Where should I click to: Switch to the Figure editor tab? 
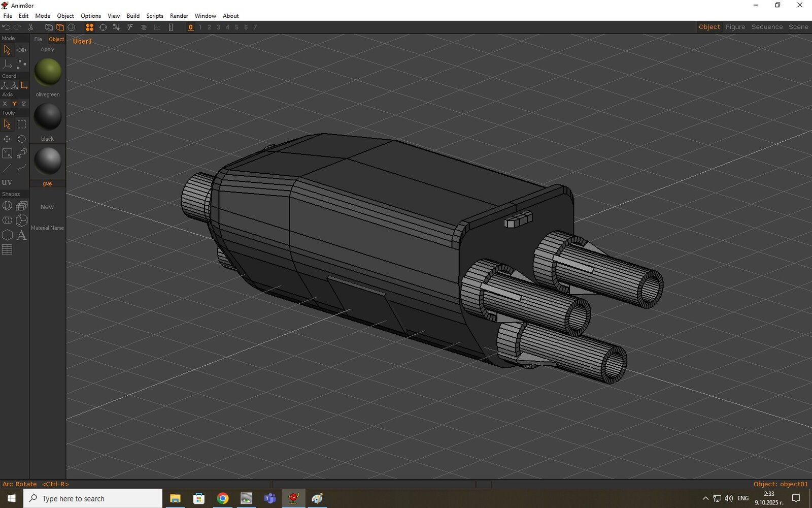tap(735, 27)
